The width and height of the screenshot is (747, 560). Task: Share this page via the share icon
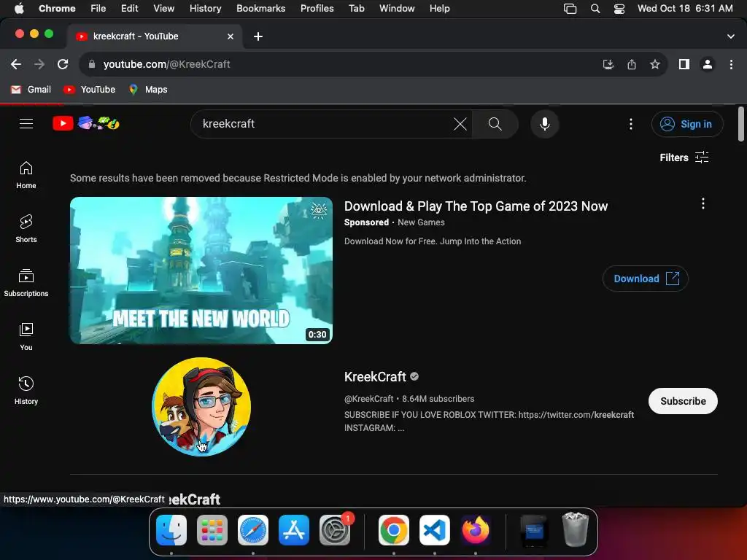click(x=632, y=64)
